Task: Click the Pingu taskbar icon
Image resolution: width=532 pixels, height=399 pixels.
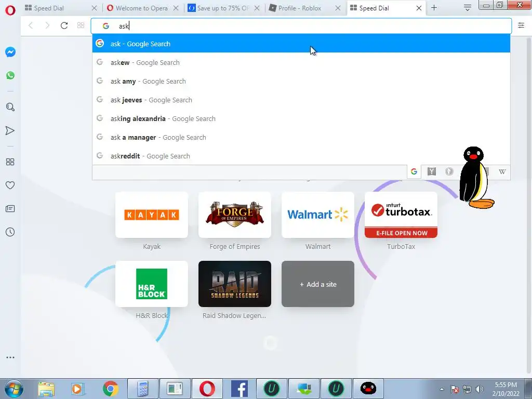Action: point(368,389)
